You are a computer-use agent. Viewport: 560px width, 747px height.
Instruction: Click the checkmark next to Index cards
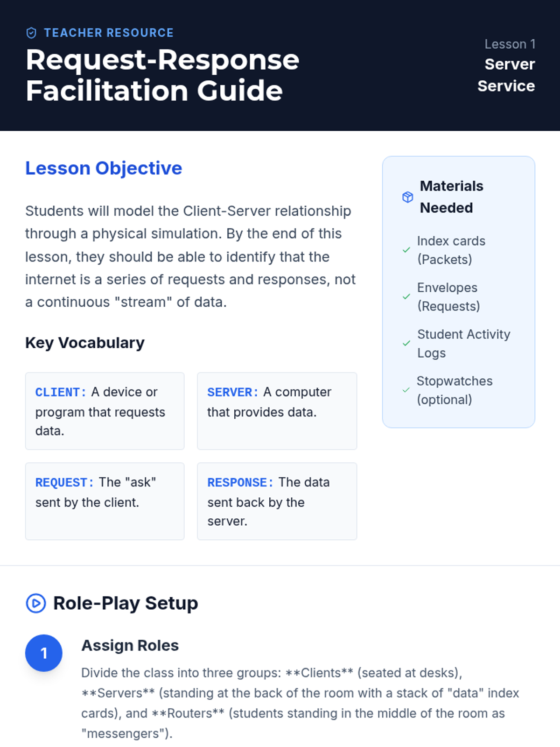point(406,250)
